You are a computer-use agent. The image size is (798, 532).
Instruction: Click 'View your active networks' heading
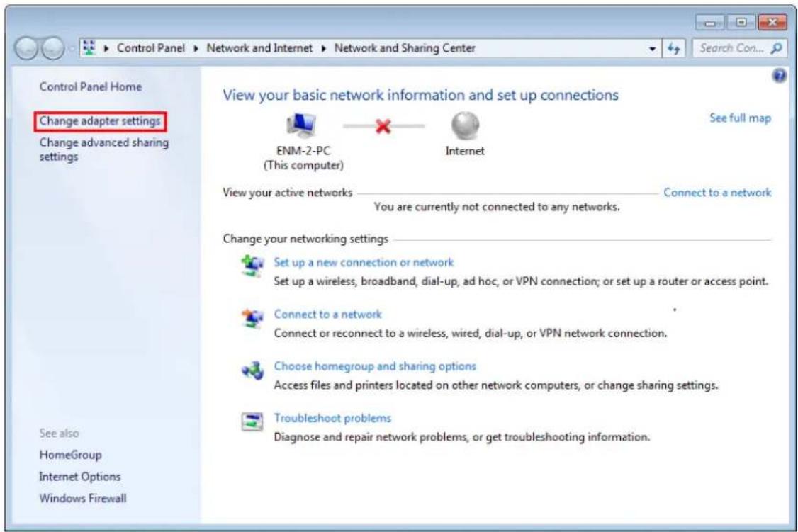287,193
